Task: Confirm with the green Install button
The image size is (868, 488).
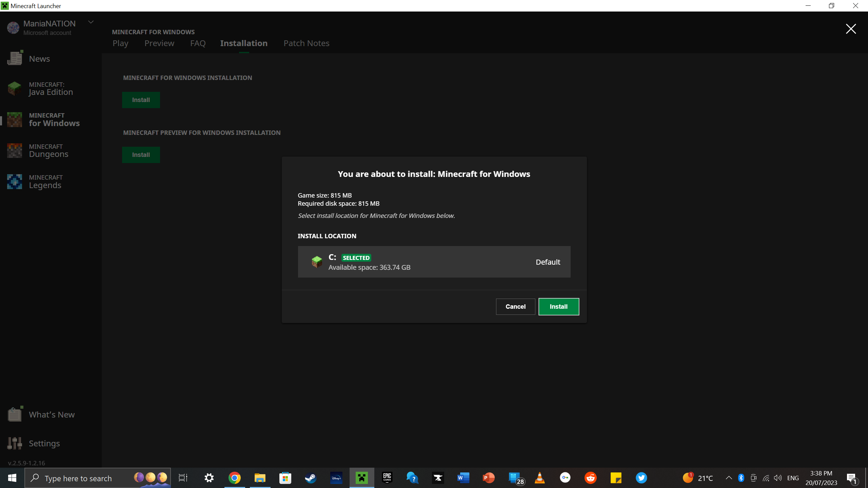Action: coord(558,306)
